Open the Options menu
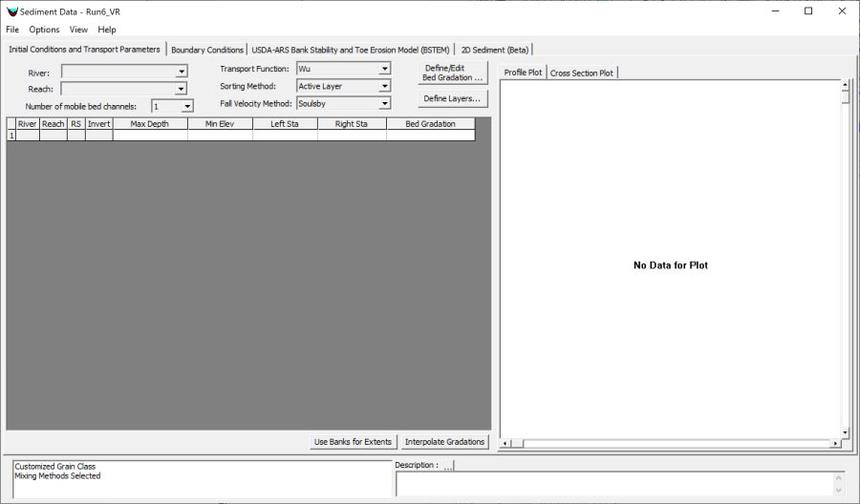 (x=44, y=30)
